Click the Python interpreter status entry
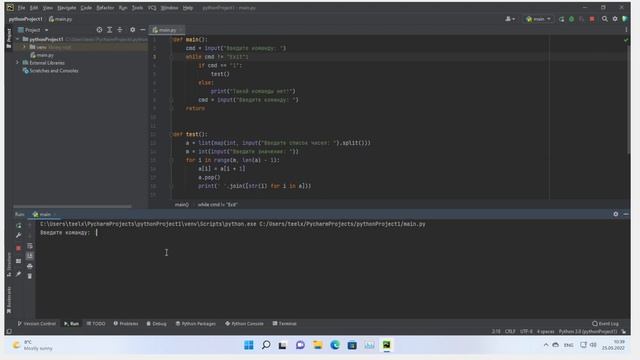 588,331
